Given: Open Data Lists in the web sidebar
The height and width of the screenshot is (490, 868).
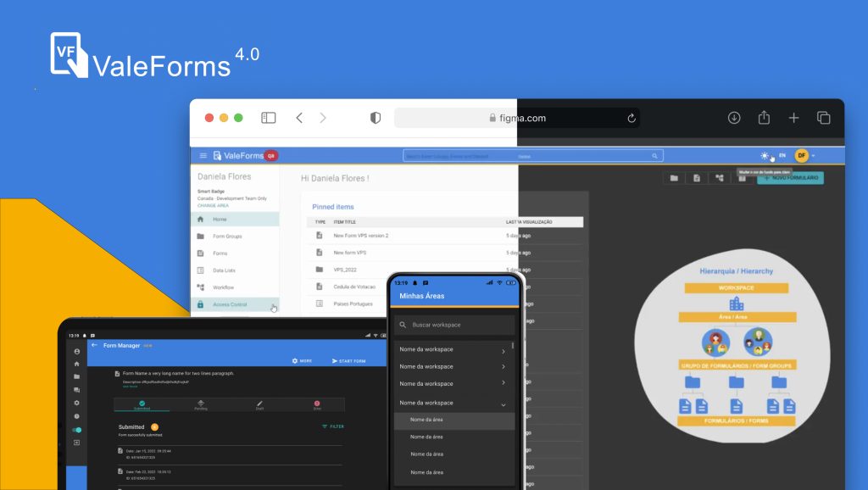Looking at the screenshot, I should [236, 270].
